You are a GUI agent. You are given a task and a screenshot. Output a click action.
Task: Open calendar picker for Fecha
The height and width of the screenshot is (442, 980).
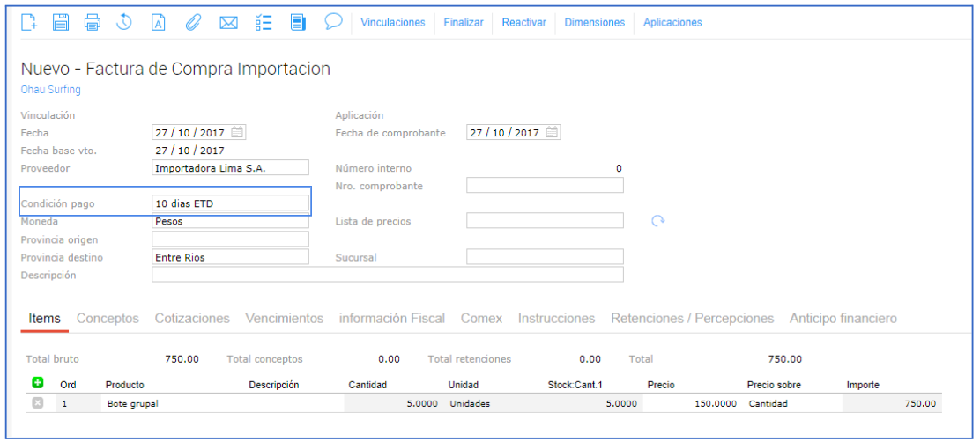(237, 132)
